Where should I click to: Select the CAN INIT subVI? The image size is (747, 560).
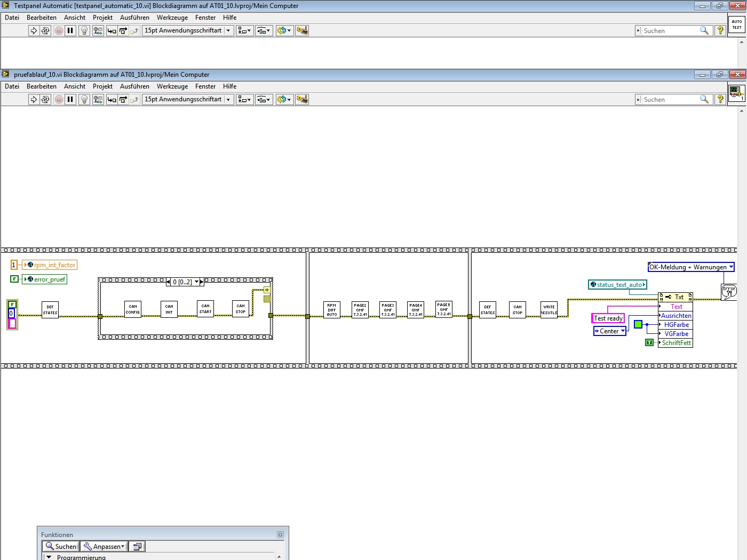tap(169, 309)
